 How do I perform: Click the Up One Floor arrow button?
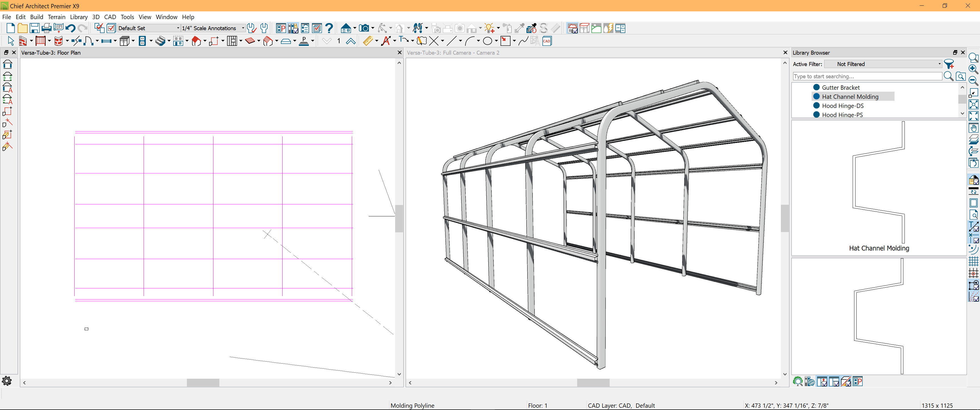click(x=350, y=41)
